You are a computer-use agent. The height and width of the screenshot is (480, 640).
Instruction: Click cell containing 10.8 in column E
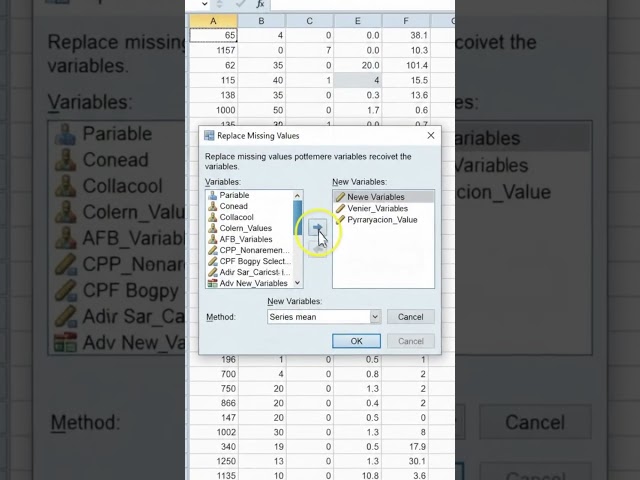point(358,476)
